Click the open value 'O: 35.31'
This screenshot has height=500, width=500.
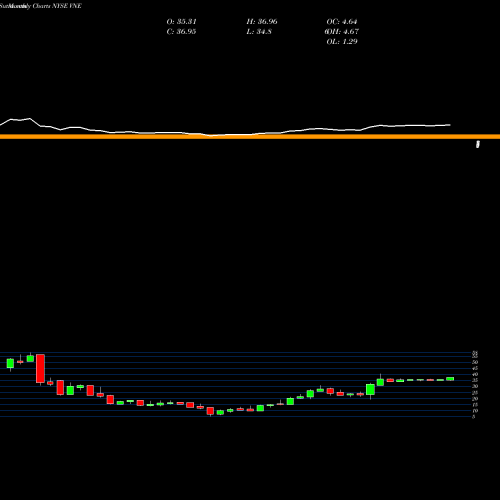[182, 22]
